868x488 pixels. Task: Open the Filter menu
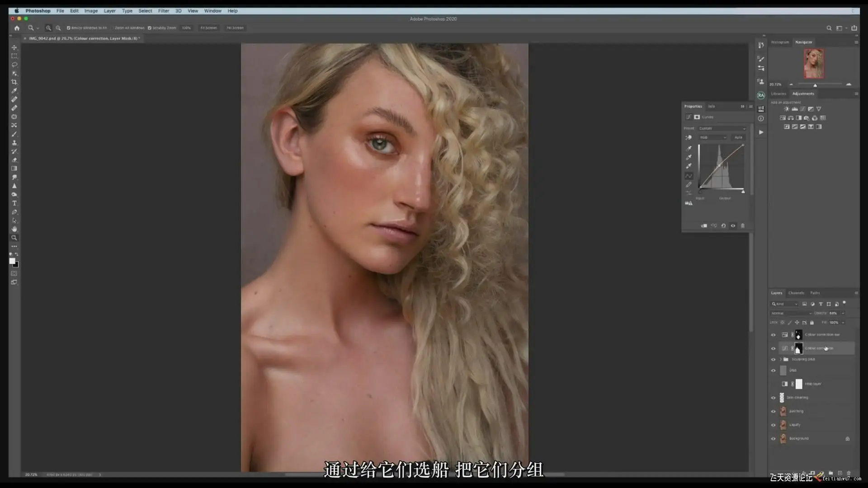(164, 11)
